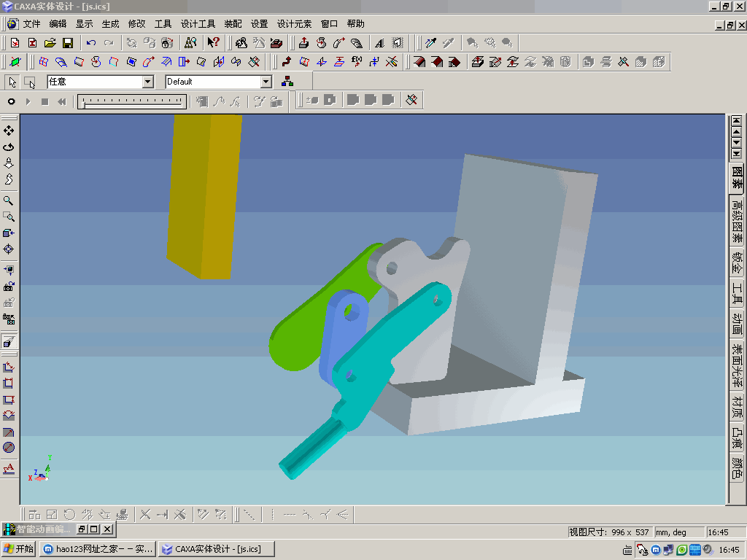The image size is (747, 560).
Task: Select the pan camera tool
Action: [x=9, y=131]
